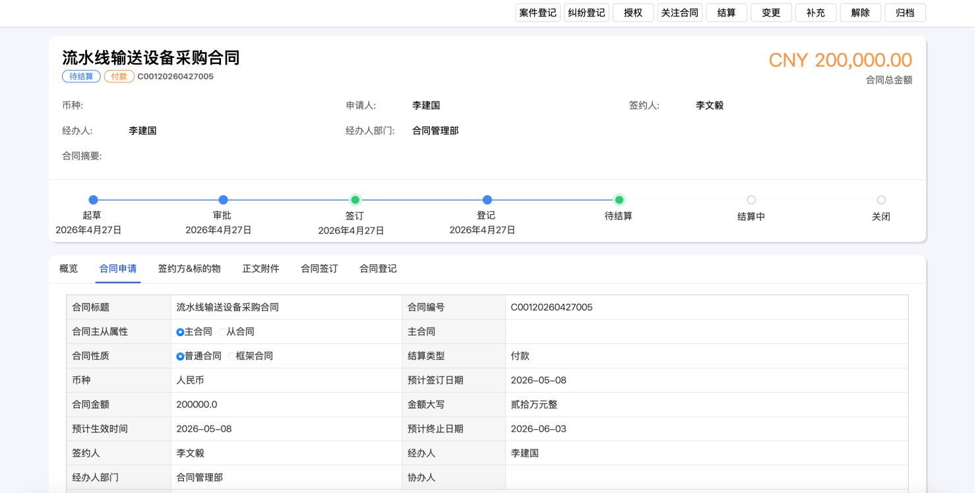
Task: Select the 从合同 radio button
Action: pos(222,332)
